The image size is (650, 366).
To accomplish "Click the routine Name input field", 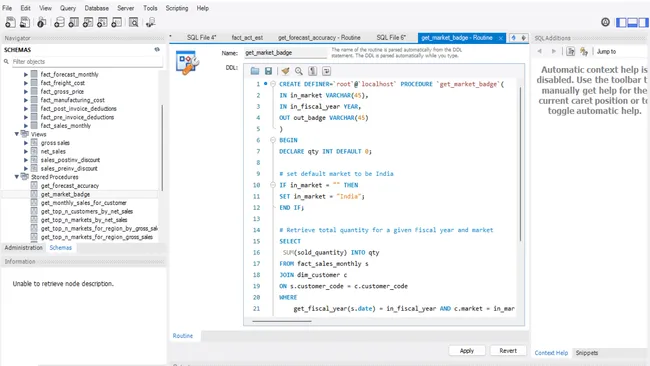I will click(x=285, y=53).
